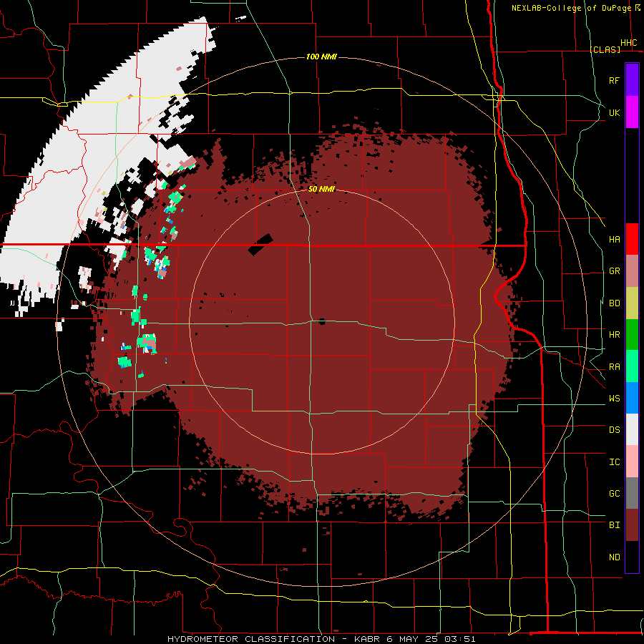Click the black dot at radar center
The height and width of the screenshot is (644, 644).
(x=322, y=321)
